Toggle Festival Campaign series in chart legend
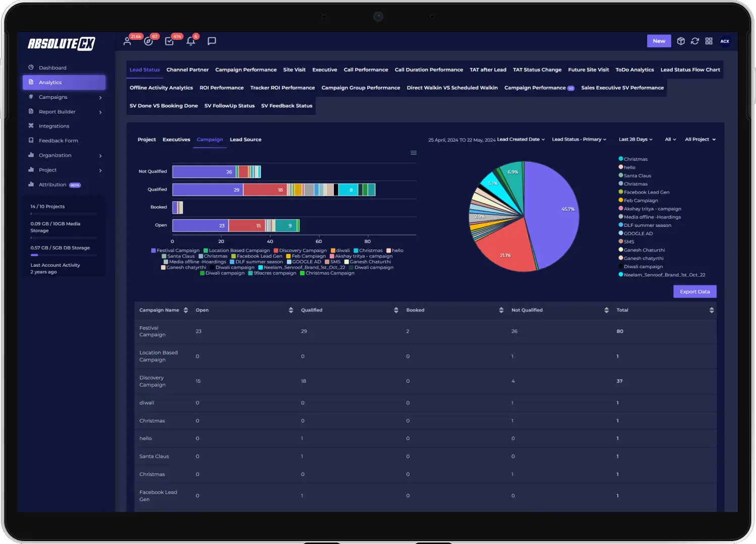This screenshot has height=544, width=756. (x=176, y=251)
